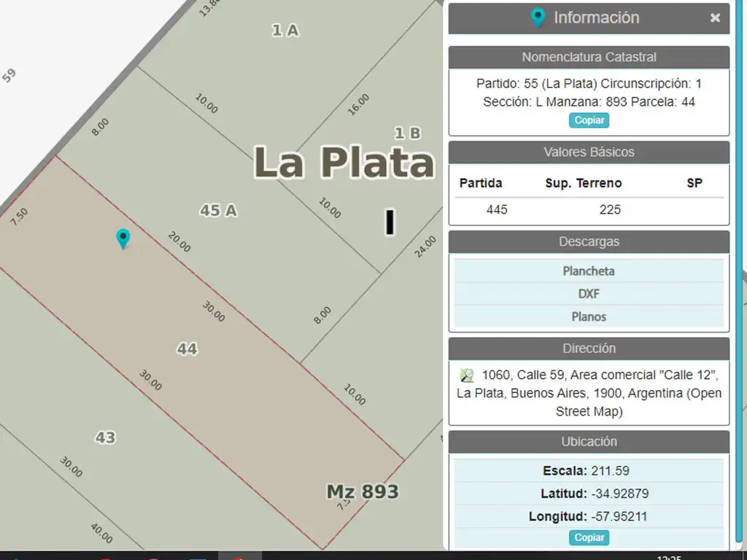Image resolution: width=747 pixels, height=560 pixels.
Task: Click the teal pin icon beside Información
Action: pyautogui.click(x=538, y=18)
